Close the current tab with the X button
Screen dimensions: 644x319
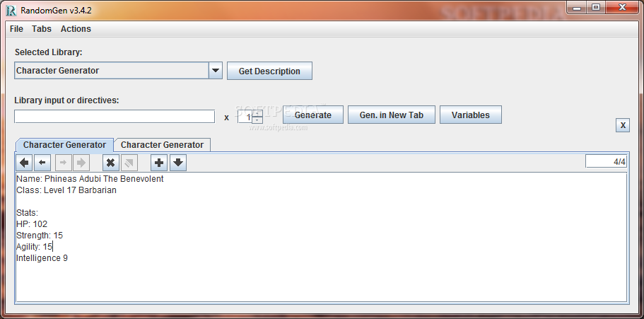pos(623,125)
